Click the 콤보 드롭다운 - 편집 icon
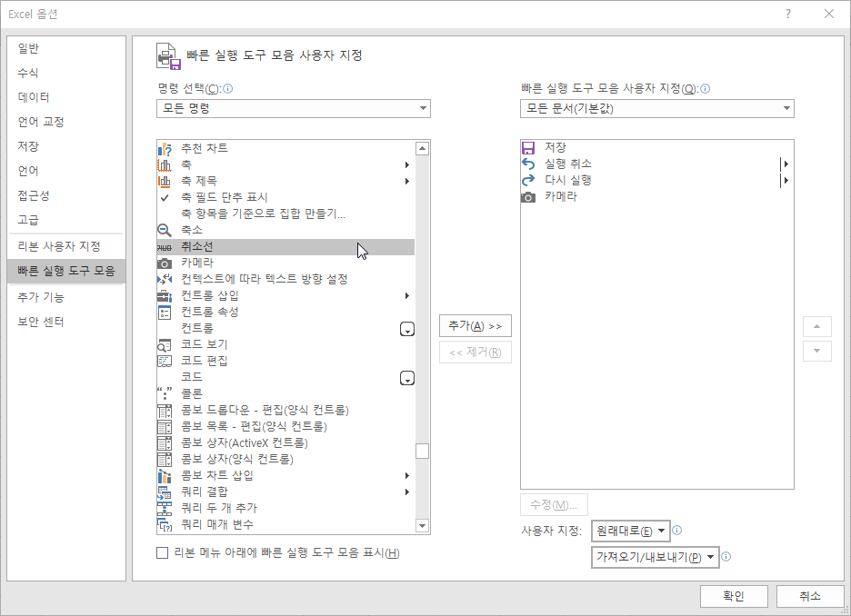 (165, 411)
